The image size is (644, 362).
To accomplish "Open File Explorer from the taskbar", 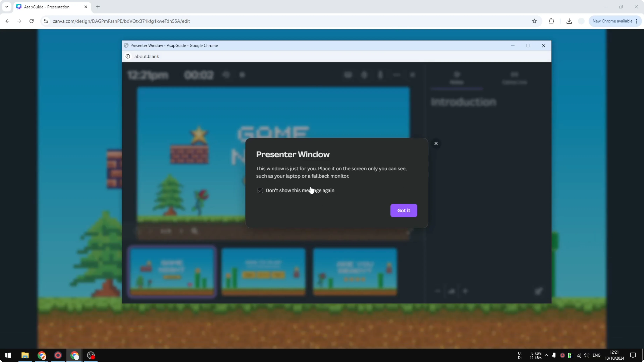I will pyautogui.click(x=25, y=355).
